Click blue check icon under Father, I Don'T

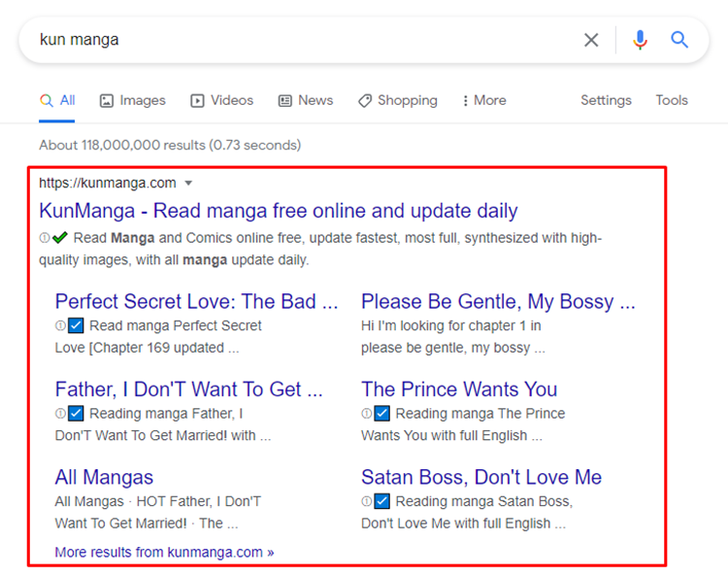coord(76,414)
